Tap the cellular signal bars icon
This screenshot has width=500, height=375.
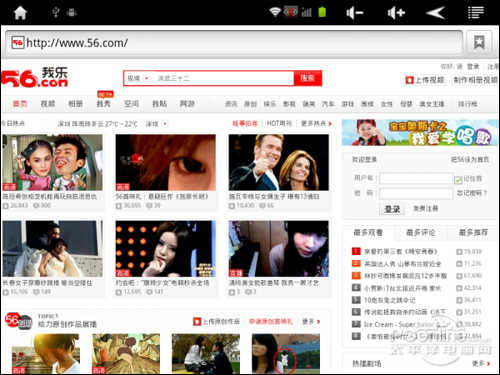(x=307, y=13)
